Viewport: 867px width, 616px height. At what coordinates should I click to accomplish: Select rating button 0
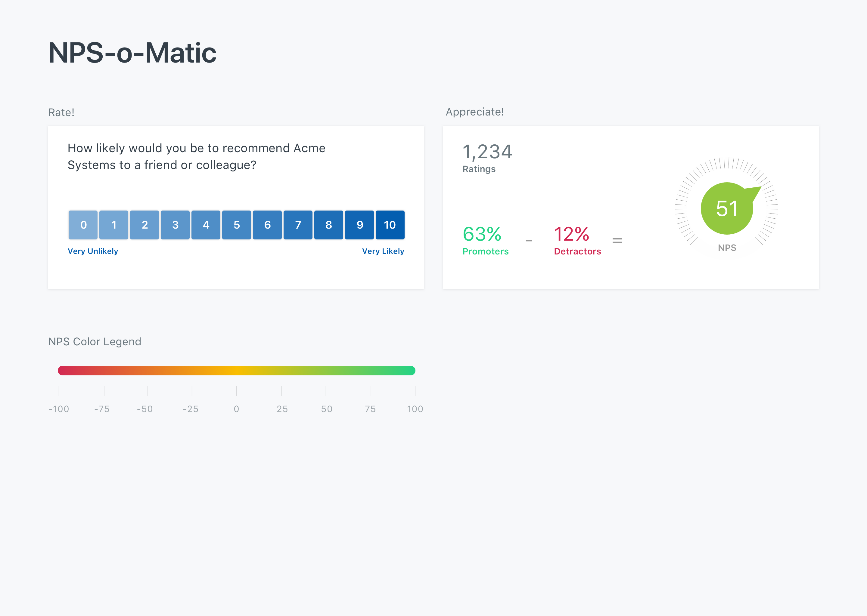click(x=83, y=225)
